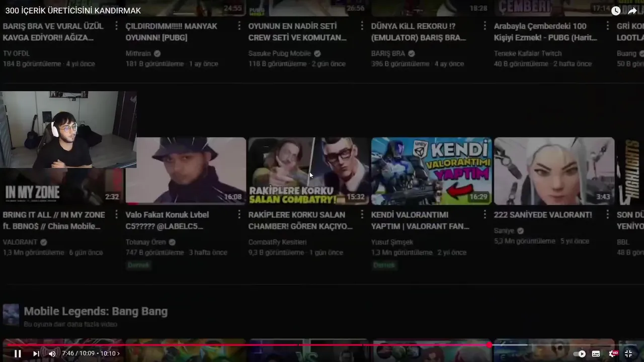
Task: Open the IN MY ZONE video thumbnail
Action: pyautogui.click(x=63, y=187)
